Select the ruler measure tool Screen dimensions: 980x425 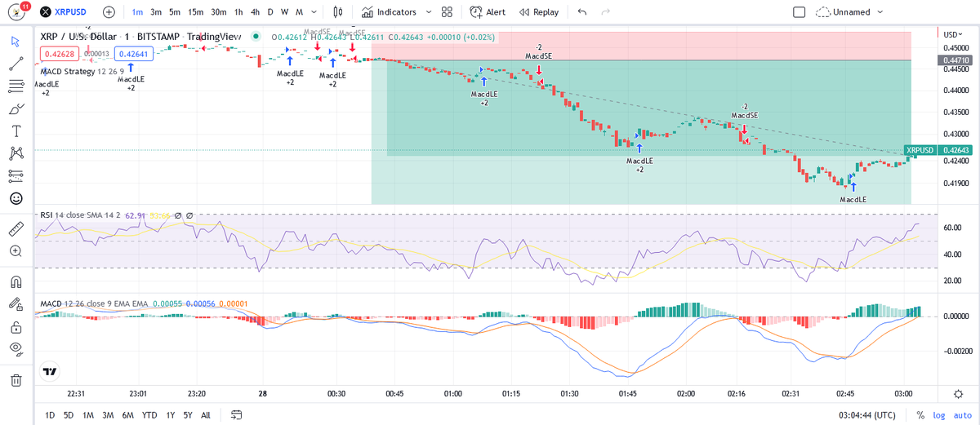(x=16, y=228)
